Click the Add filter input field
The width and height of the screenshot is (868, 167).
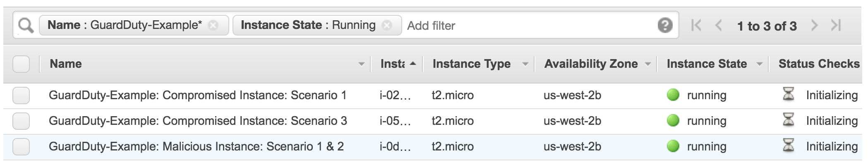tap(530, 26)
